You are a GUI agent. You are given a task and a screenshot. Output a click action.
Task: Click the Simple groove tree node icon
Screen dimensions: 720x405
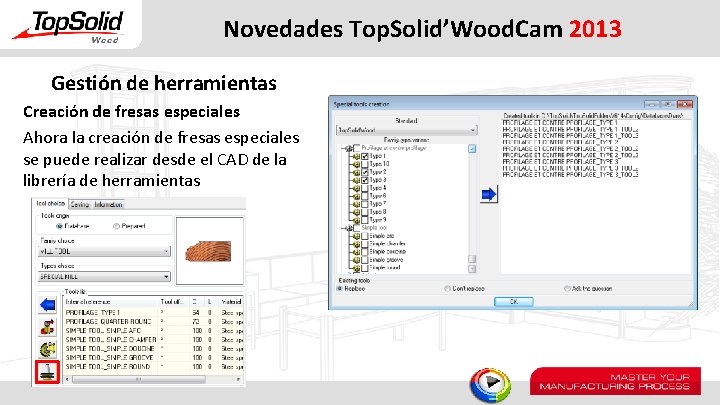pyautogui.click(x=356, y=260)
